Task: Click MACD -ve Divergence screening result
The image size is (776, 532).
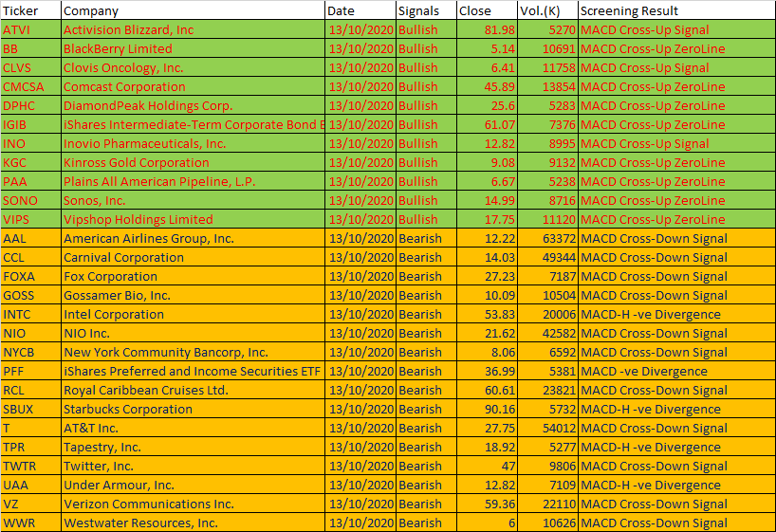Action: pos(677,371)
